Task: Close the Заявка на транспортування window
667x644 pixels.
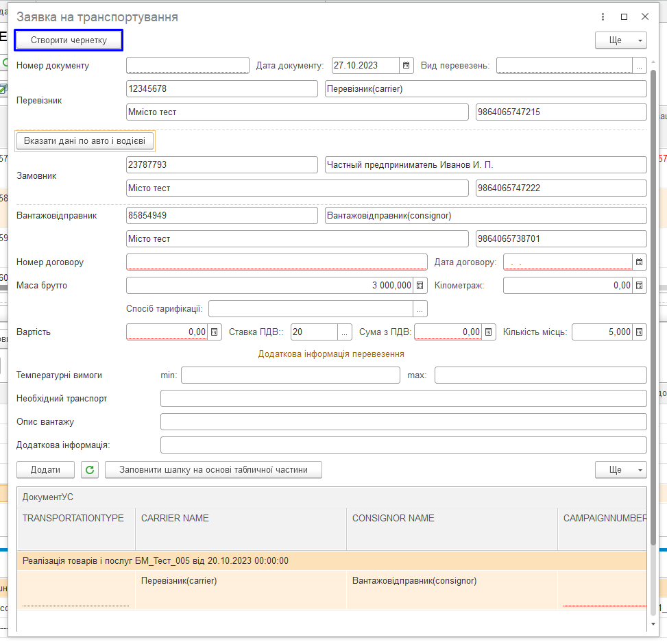Action: point(645,16)
